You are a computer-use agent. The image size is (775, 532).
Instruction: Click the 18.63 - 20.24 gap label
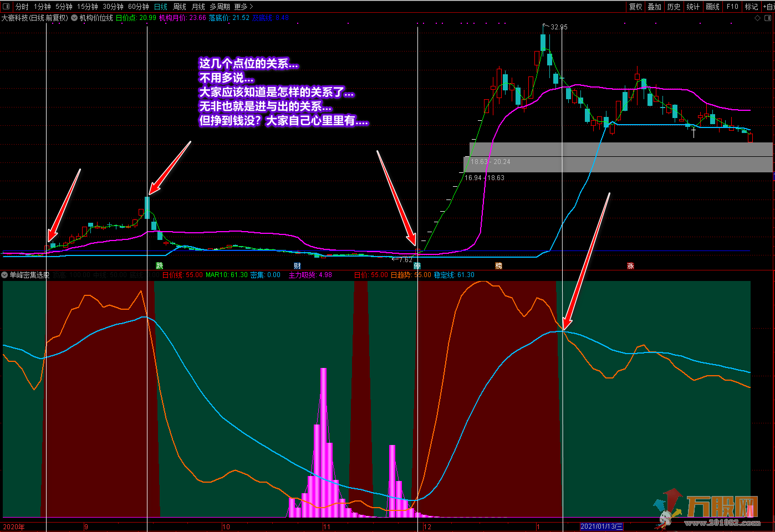[490, 162]
